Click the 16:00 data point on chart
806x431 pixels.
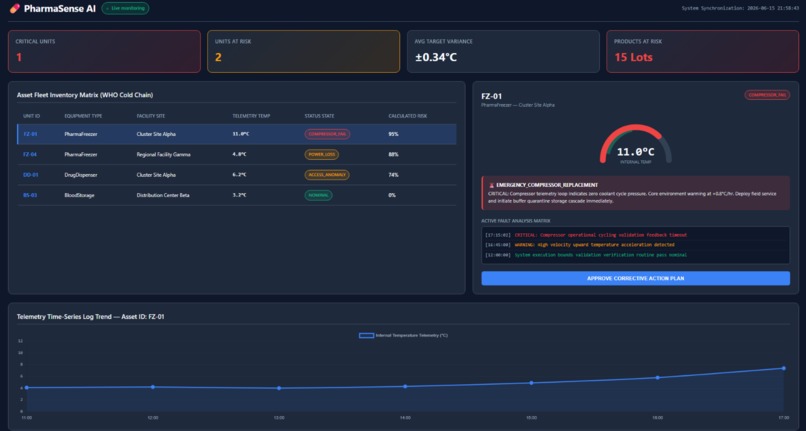coord(657,378)
